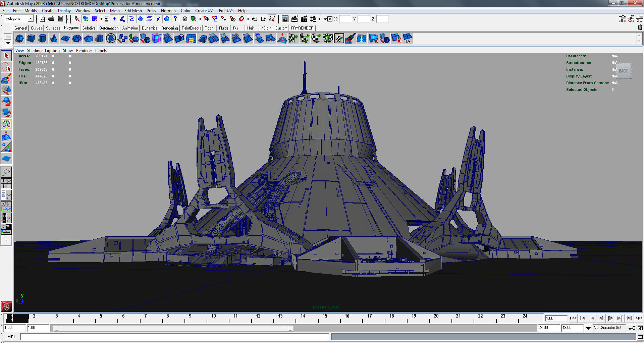This screenshot has width=644, height=343.
Task: Click the New Scene icon
Action: click(x=42, y=19)
